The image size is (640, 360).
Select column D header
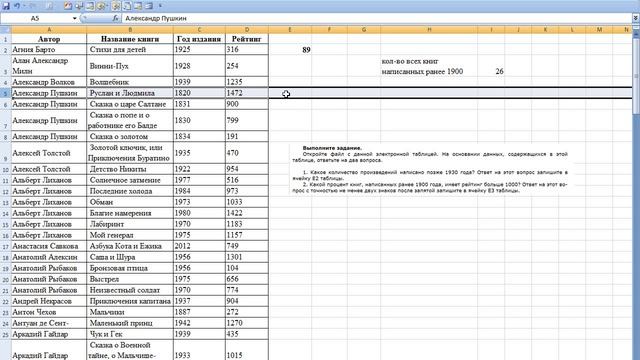click(x=247, y=29)
